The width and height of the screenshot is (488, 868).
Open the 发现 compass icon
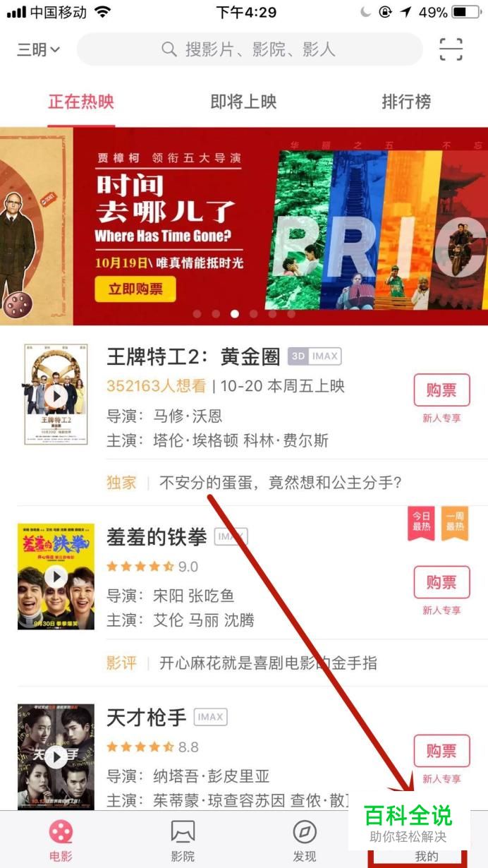tap(305, 833)
